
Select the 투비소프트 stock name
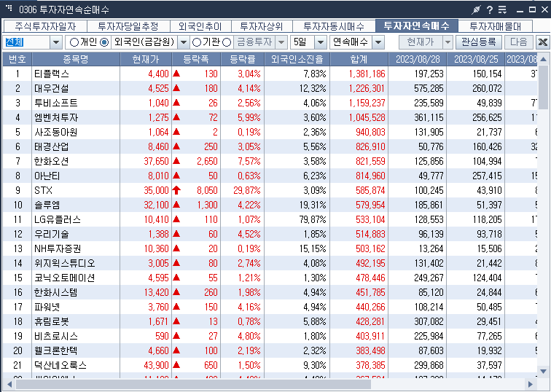click(55, 103)
